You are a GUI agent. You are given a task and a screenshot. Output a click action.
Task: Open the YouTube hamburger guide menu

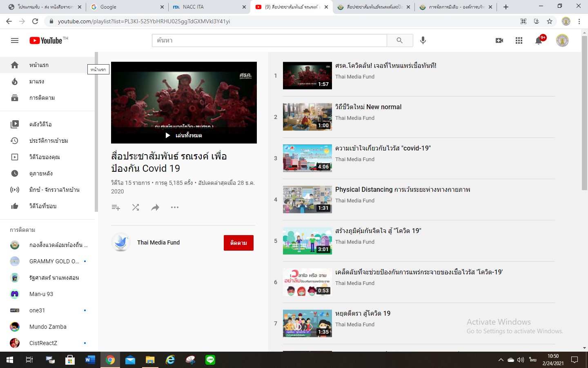(15, 40)
